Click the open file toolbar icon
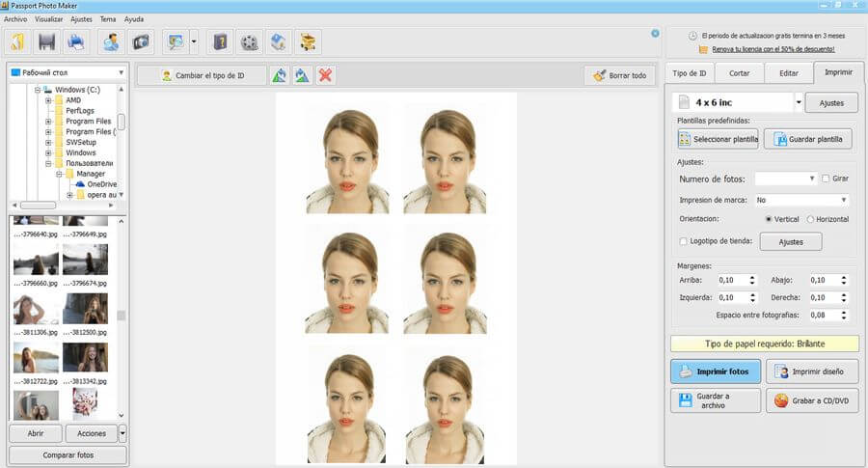The height and width of the screenshot is (468, 868). tap(17, 42)
